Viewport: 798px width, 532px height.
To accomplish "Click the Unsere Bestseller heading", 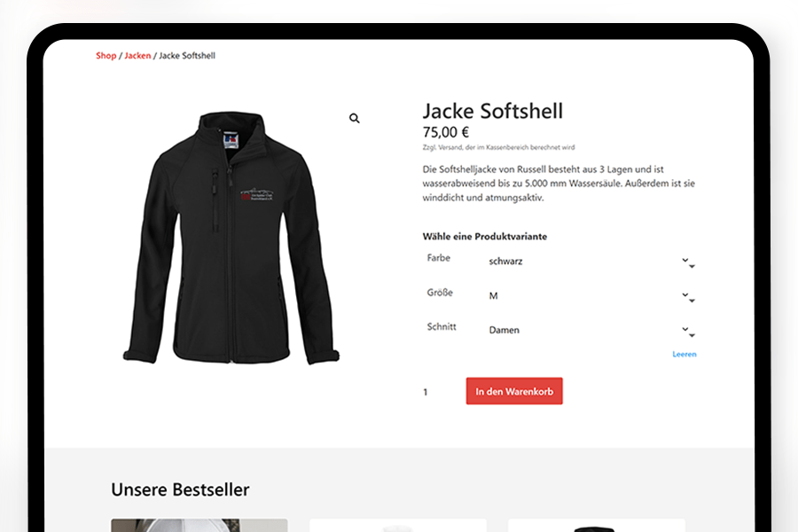I will (180, 489).
